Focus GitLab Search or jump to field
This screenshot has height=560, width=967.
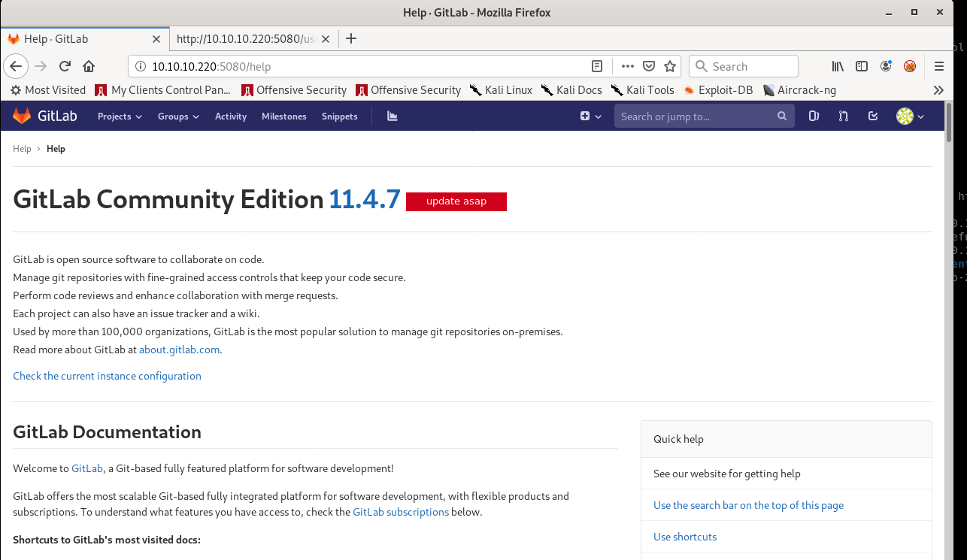coord(704,117)
